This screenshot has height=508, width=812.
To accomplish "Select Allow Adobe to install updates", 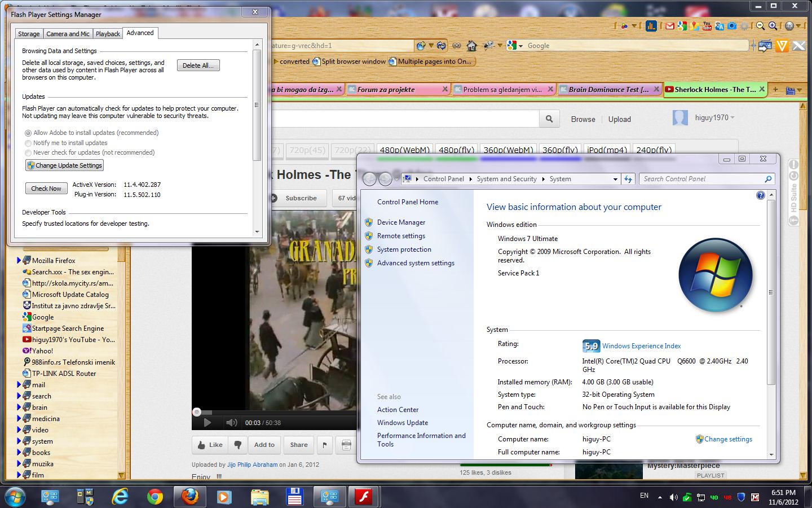I will [x=28, y=133].
